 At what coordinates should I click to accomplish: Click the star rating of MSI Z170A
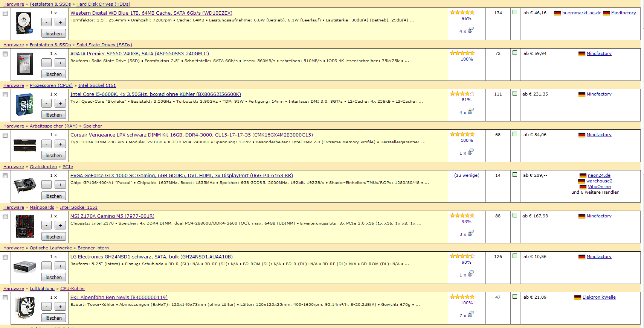coord(462,216)
